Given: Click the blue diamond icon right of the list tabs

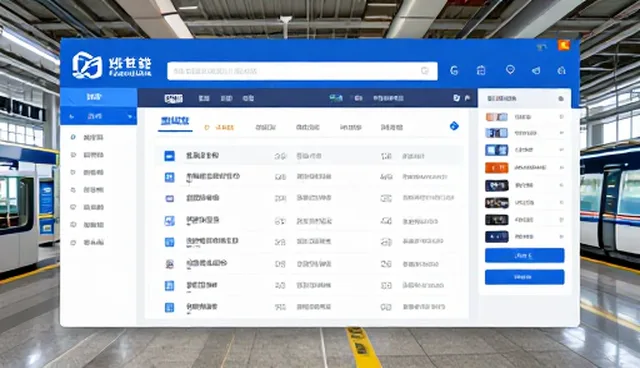Looking at the screenshot, I should click(454, 126).
